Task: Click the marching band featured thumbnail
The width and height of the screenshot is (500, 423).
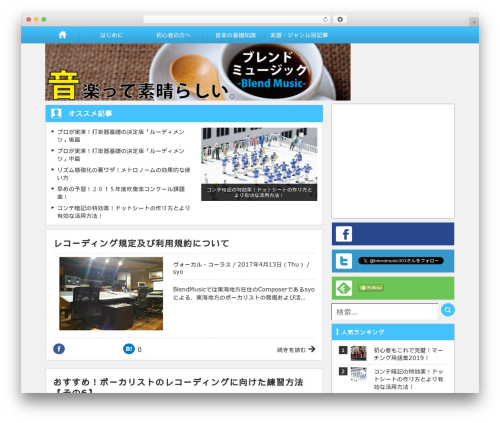Action: click(x=259, y=164)
